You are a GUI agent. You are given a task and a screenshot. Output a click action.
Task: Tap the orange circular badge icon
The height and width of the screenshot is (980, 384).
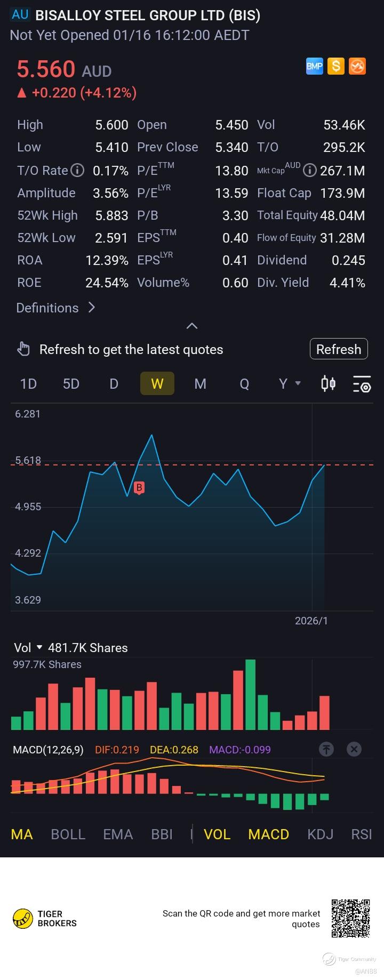(357, 66)
